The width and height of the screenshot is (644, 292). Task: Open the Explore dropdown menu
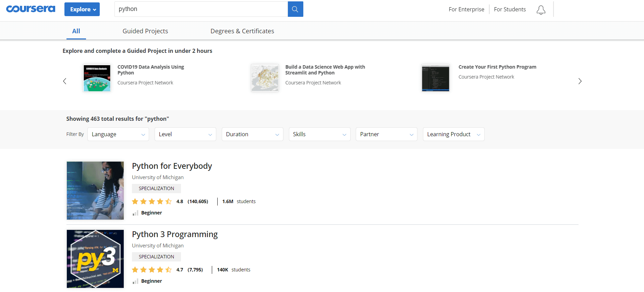pos(82,9)
